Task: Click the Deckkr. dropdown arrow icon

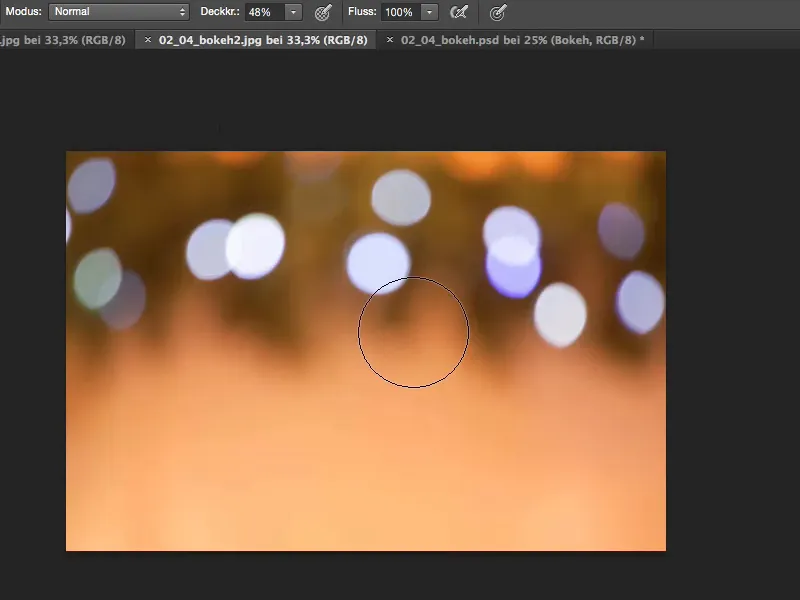Action: (x=293, y=13)
